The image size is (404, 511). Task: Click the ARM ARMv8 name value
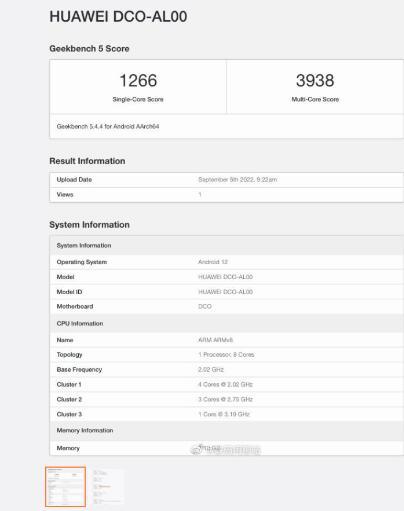pyautogui.click(x=215, y=340)
